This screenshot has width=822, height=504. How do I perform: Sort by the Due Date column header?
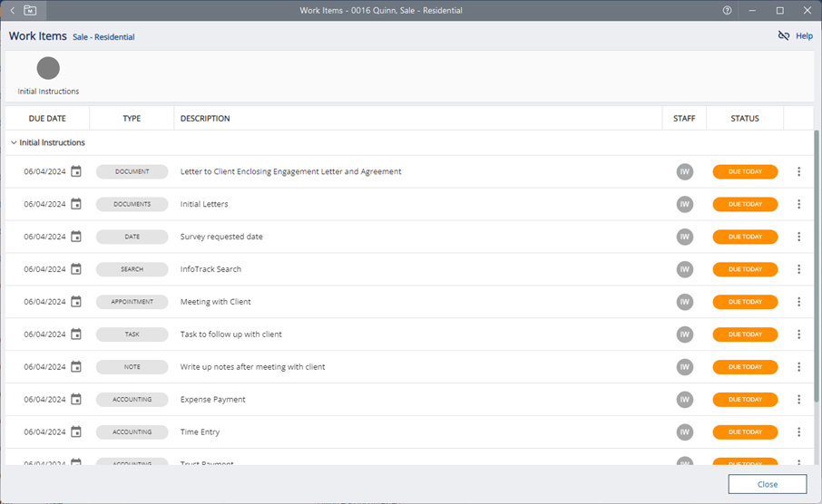pos(47,119)
